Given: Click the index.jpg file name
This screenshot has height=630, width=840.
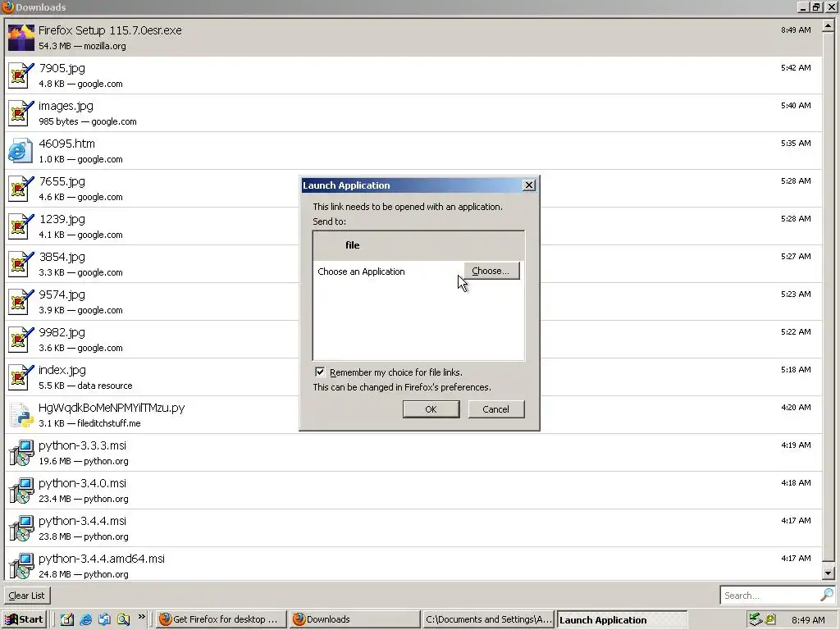Looking at the screenshot, I should 62,370.
